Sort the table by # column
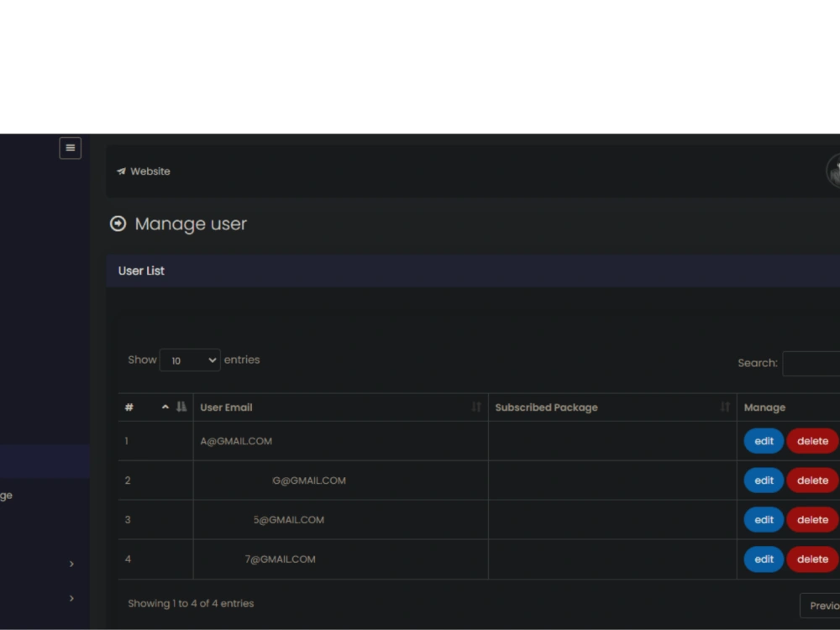Viewport: 840px width, 630px height. tap(155, 407)
